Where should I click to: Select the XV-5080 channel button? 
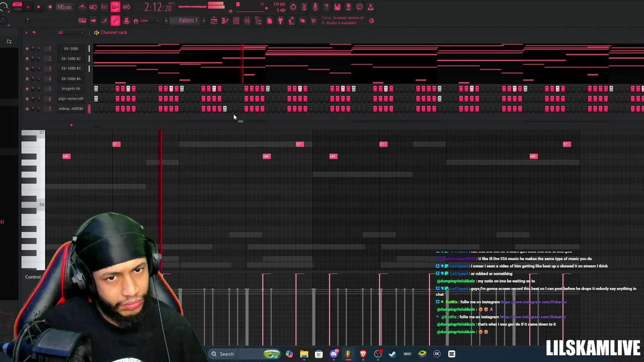pyautogui.click(x=71, y=49)
